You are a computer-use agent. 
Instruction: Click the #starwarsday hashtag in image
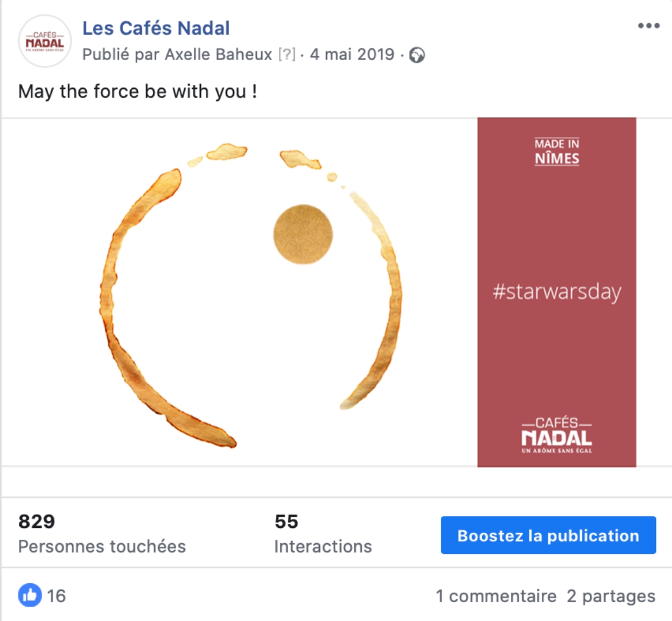click(556, 292)
